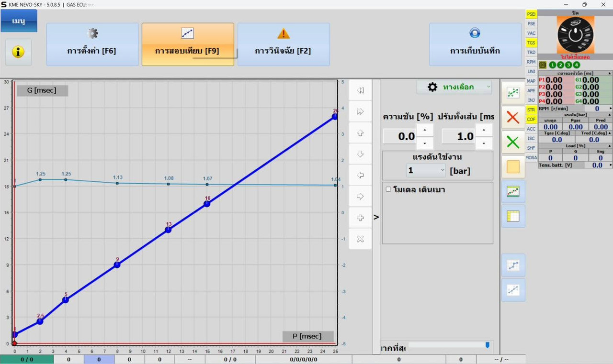Click green cylinder 2 indicator

click(x=561, y=65)
